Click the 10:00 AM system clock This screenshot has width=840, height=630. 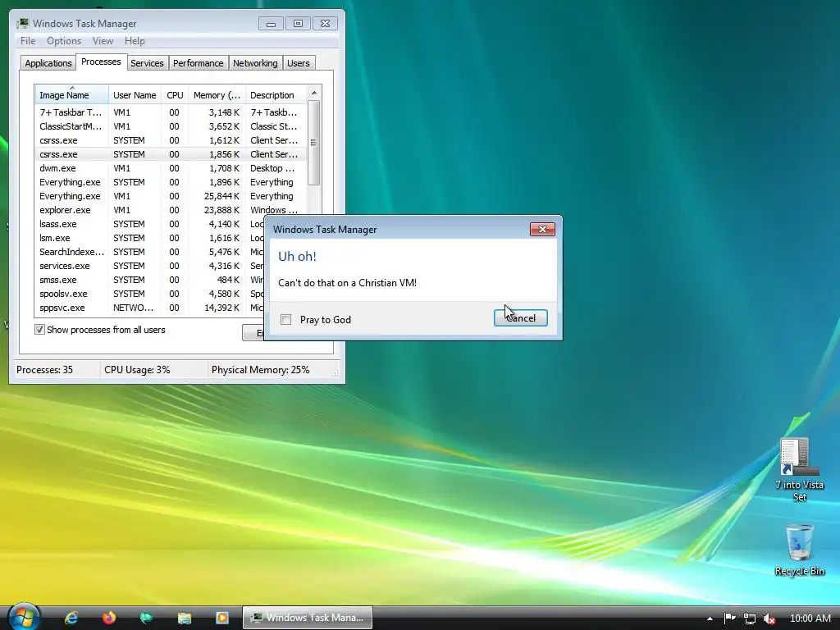(x=810, y=619)
